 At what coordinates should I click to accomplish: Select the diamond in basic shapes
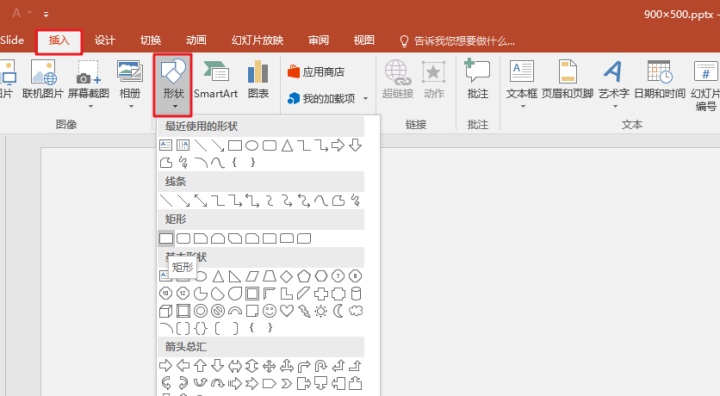pos(286,276)
